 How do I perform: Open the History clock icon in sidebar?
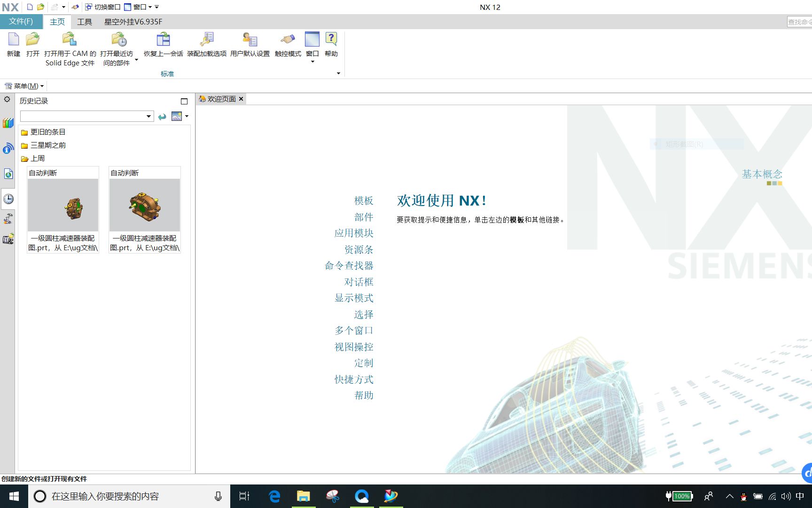point(8,199)
